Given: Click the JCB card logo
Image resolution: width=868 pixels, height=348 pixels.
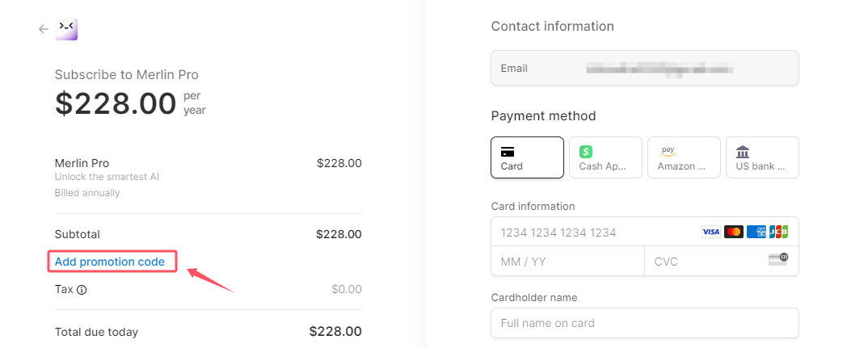Looking at the screenshot, I should point(778,232).
